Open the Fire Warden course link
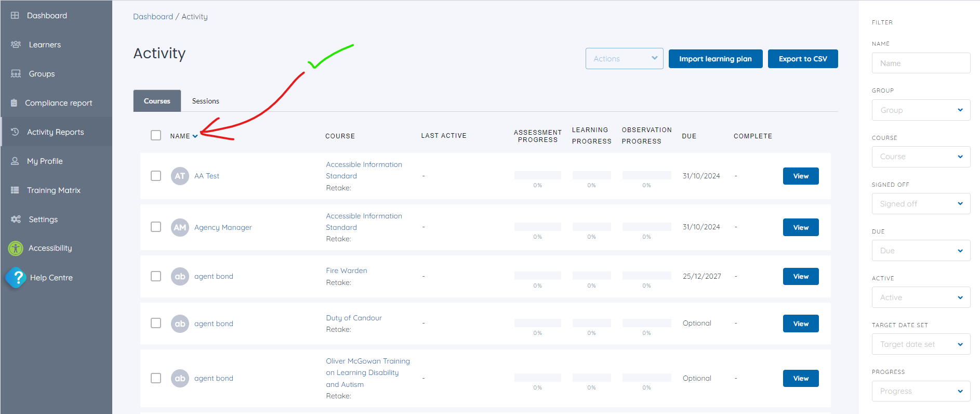 (347, 270)
